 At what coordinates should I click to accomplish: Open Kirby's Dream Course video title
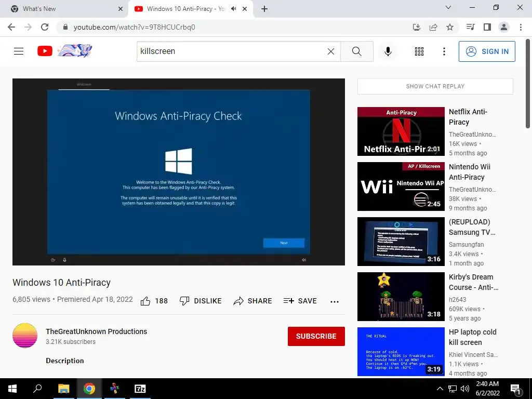coord(473,282)
